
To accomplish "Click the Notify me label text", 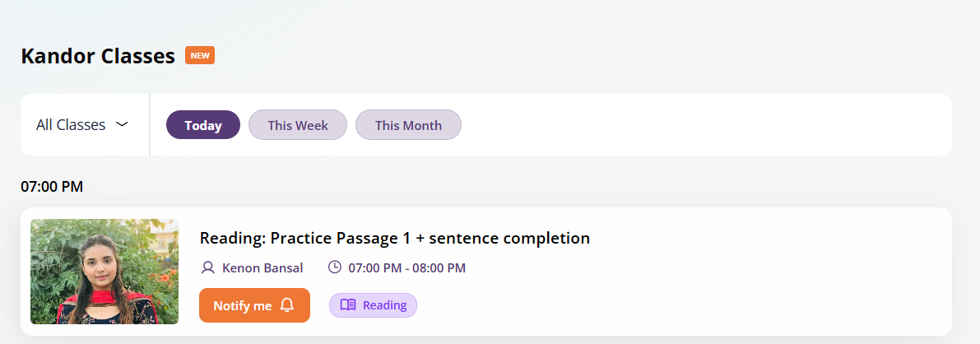I will (242, 305).
